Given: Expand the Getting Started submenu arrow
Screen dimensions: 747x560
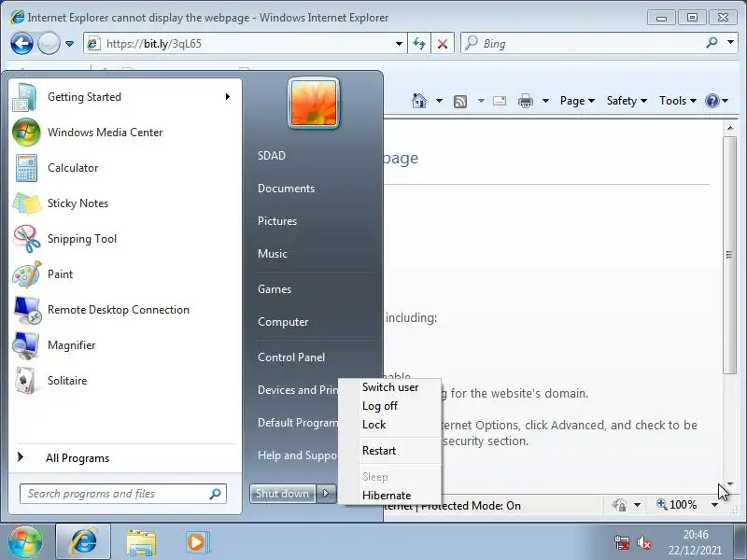Looking at the screenshot, I should coord(228,97).
